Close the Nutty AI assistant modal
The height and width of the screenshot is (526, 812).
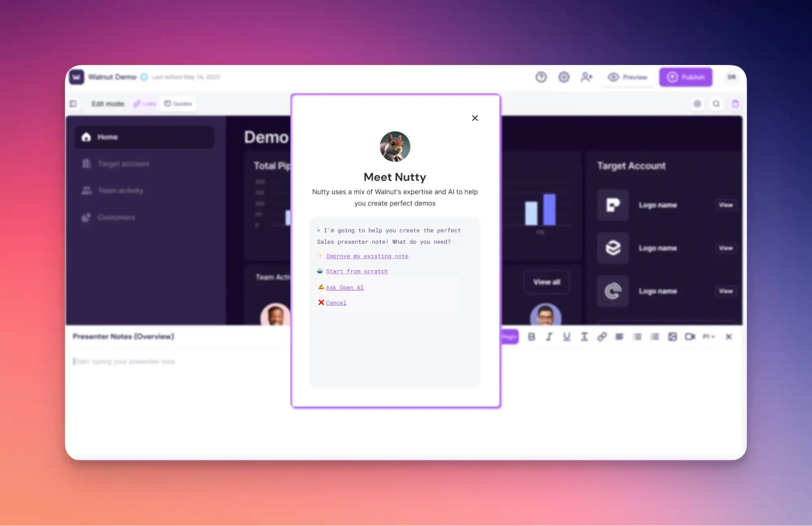tap(475, 118)
